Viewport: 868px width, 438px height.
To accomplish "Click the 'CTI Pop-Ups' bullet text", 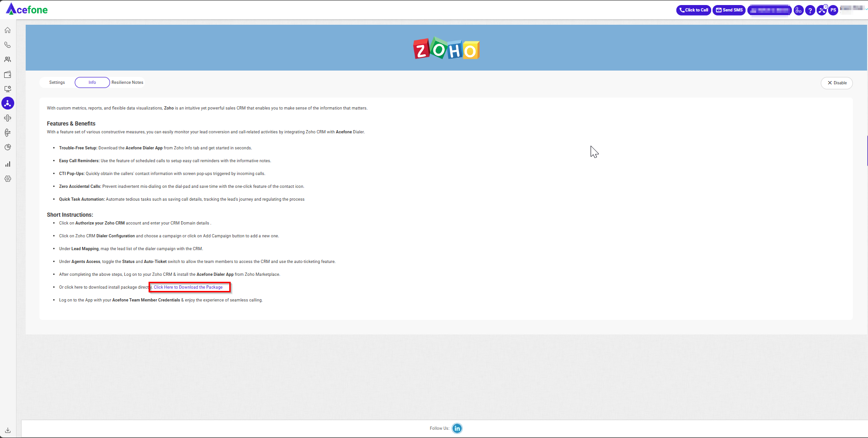I will (162, 174).
